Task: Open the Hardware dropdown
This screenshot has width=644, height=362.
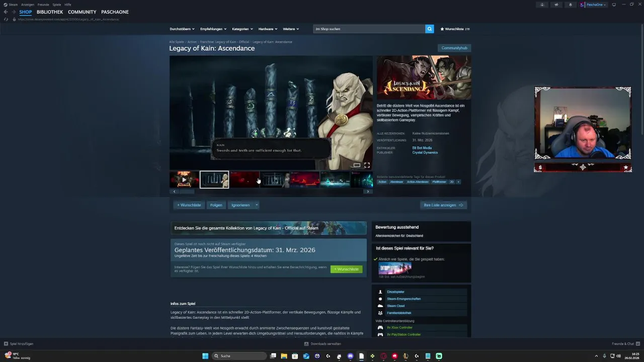Action: point(268,29)
